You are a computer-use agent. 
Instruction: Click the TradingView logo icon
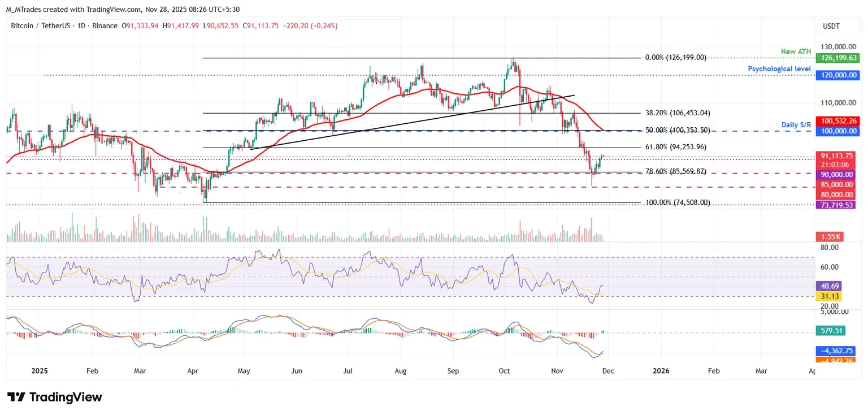click(16, 397)
